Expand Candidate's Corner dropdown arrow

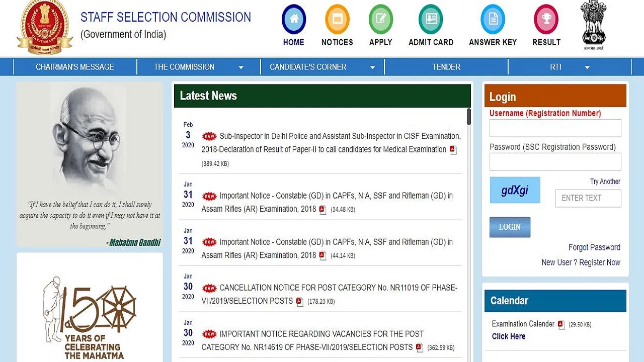point(373,67)
